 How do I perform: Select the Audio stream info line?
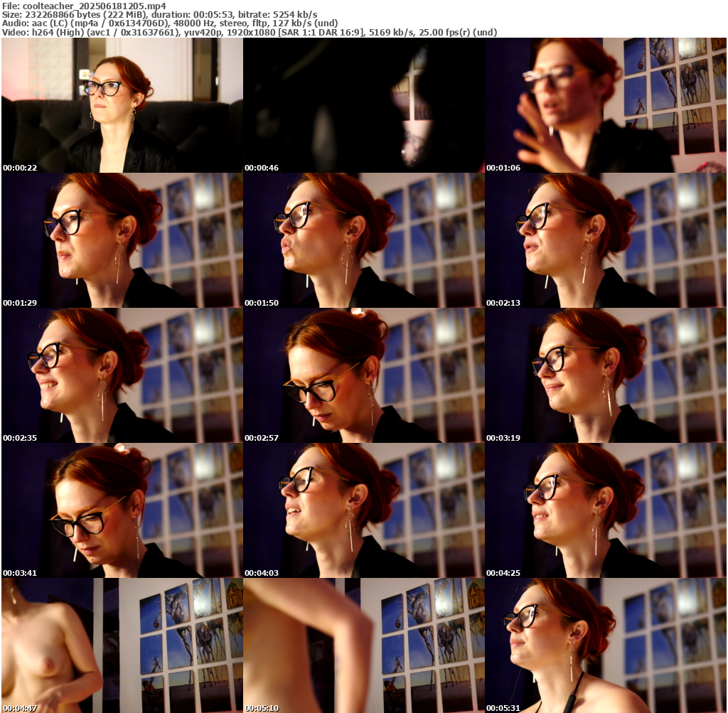(170, 23)
